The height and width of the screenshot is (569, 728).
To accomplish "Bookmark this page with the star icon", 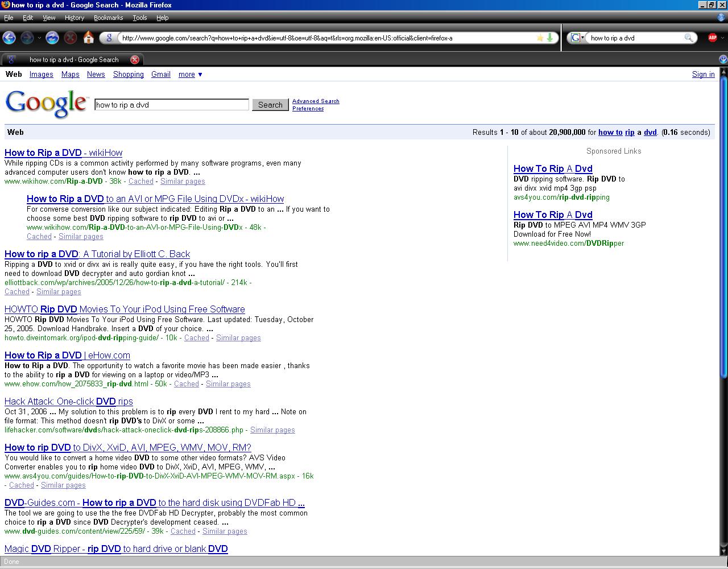I will point(540,38).
